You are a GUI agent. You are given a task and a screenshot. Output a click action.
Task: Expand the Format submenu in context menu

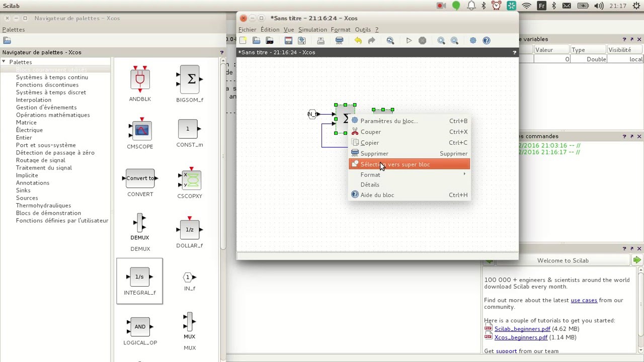tap(409, 174)
